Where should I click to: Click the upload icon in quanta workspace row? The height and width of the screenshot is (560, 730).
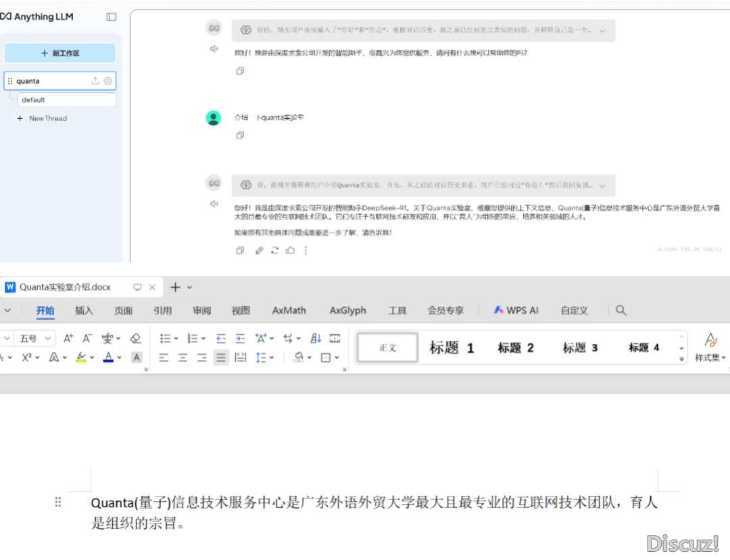pyautogui.click(x=95, y=80)
